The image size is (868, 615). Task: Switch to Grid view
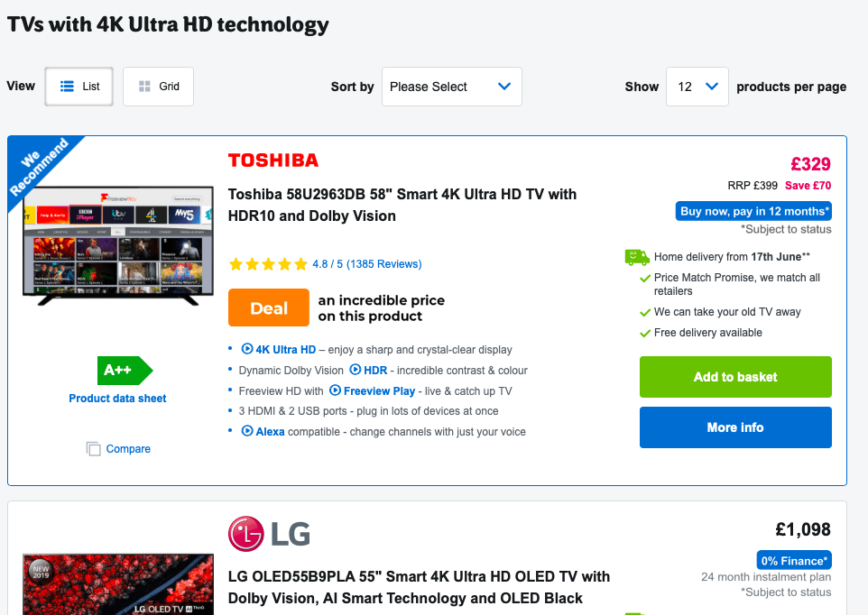[158, 87]
